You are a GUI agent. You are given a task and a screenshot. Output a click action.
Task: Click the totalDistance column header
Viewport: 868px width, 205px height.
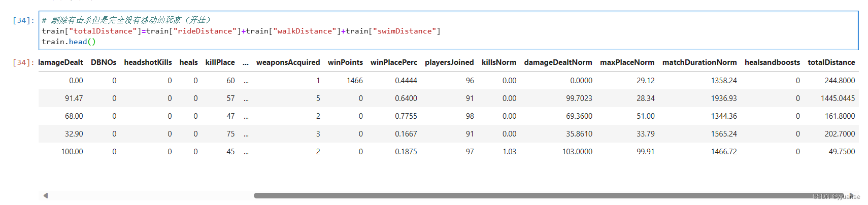click(x=831, y=62)
